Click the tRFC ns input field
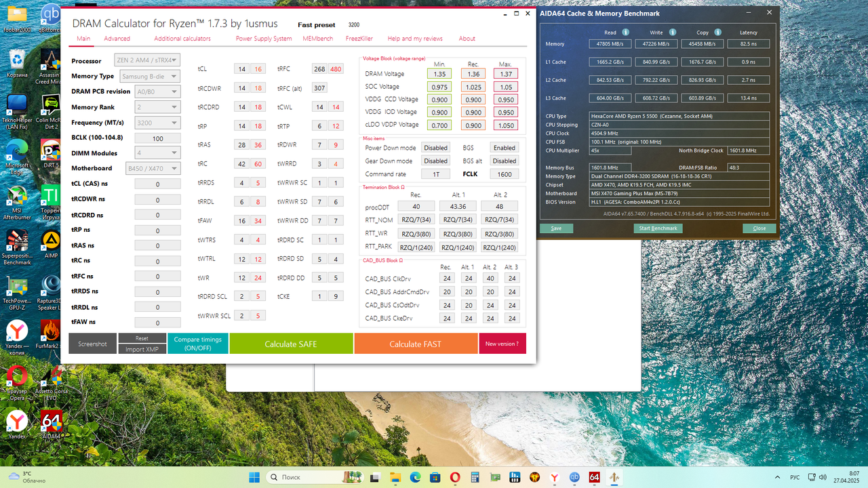The height and width of the screenshot is (488, 868). coord(158,277)
